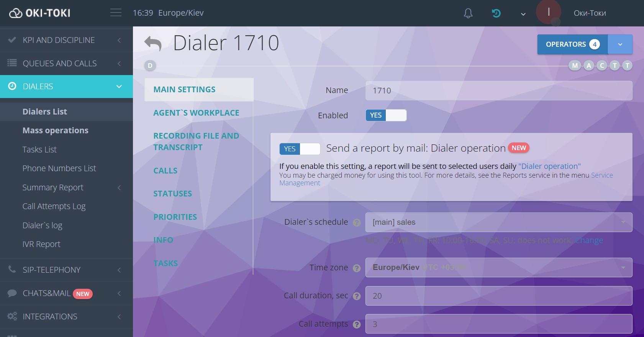Screen dimensions: 644x337
Task: Click the M step circle
Action: tap(575, 65)
